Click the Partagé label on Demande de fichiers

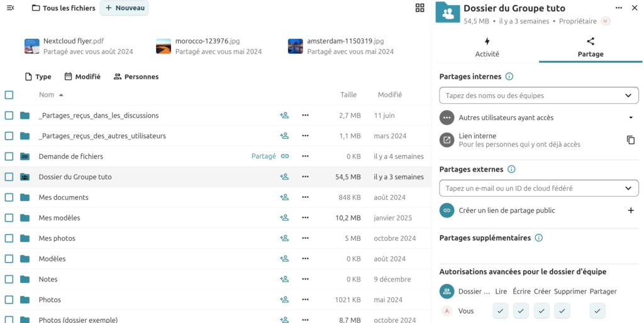264,156
